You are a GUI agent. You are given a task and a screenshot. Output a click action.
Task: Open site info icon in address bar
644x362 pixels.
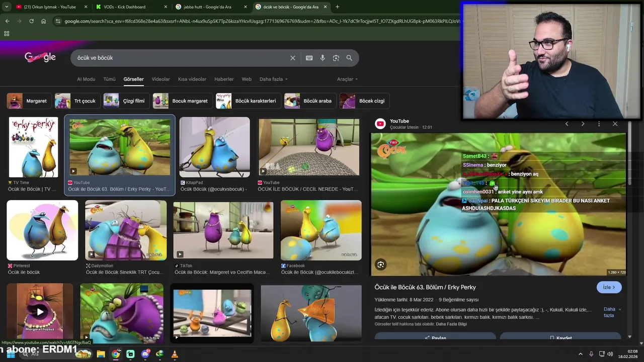58,21
